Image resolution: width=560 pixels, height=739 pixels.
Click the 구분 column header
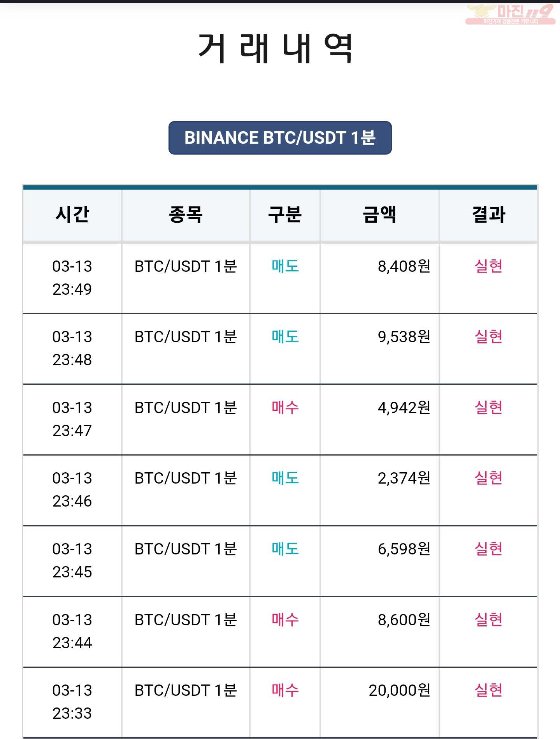click(285, 215)
